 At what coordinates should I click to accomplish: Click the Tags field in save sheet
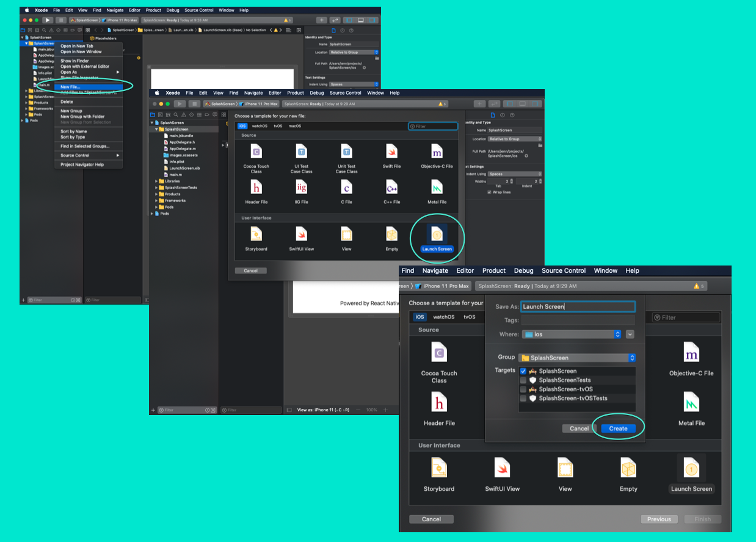tap(578, 320)
